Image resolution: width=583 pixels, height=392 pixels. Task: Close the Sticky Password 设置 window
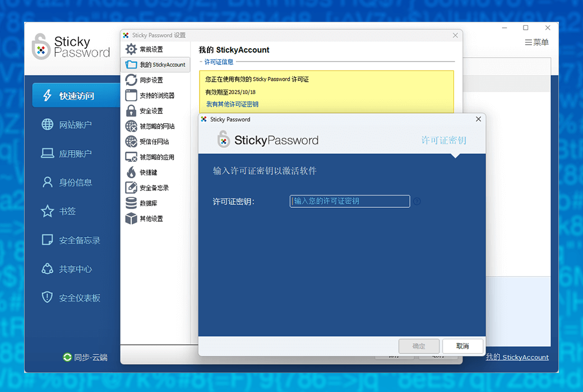tap(455, 35)
